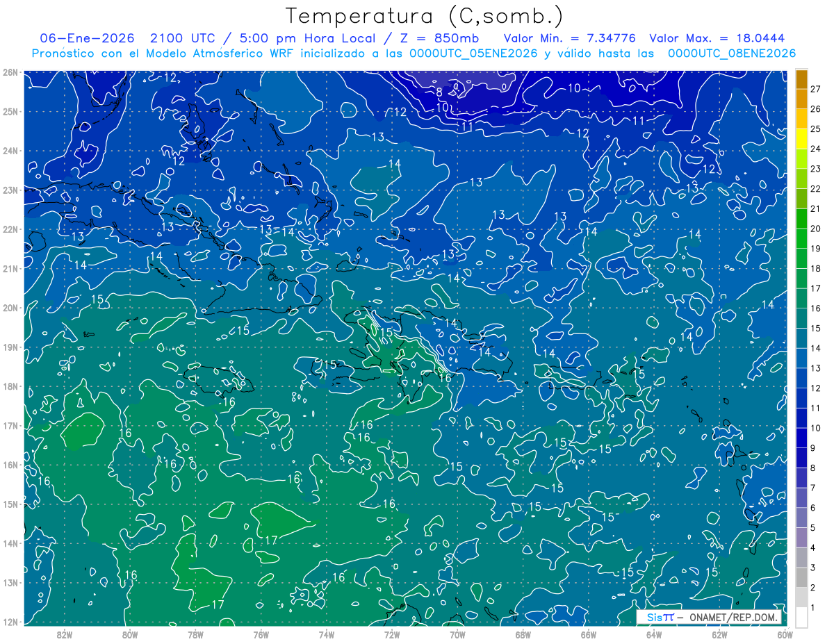Screen dimensions: 834x644
Task: Click the longitude label "64W"
Action: coord(653,634)
